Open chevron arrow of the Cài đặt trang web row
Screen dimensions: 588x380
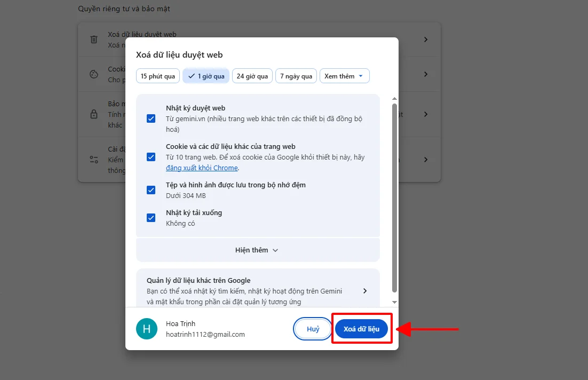(426, 160)
